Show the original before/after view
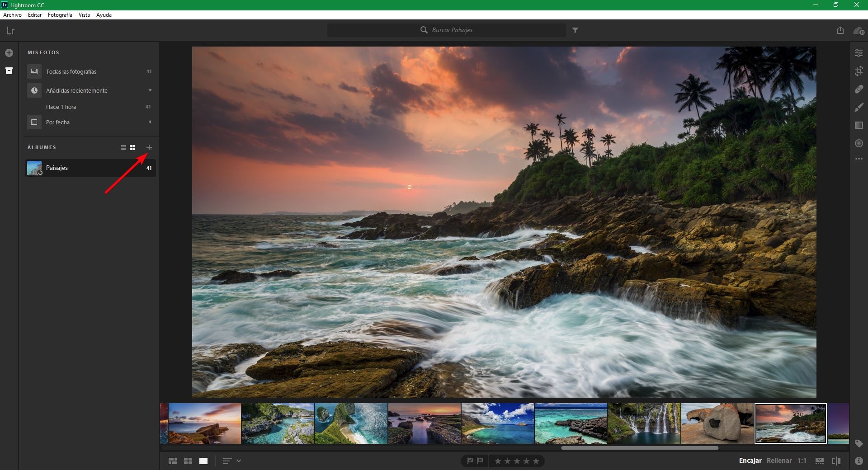Image resolution: width=868 pixels, height=470 pixels. point(836,461)
